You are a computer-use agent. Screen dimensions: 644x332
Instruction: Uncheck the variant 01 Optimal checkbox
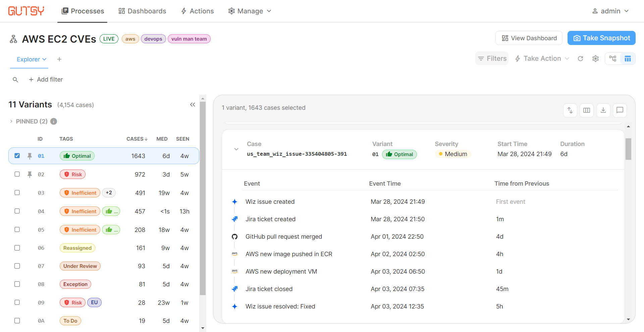pyautogui.click(x=17, y=156)
